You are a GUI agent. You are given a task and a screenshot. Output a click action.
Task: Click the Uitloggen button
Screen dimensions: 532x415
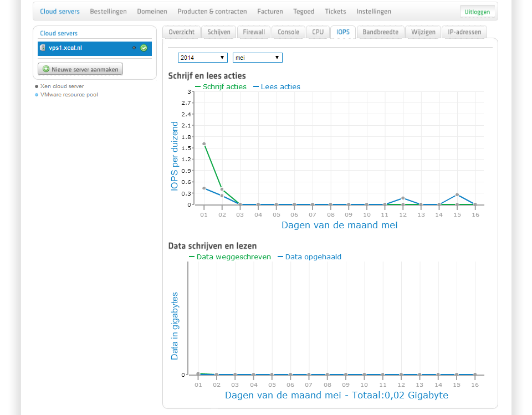click(x=478, y=12)
